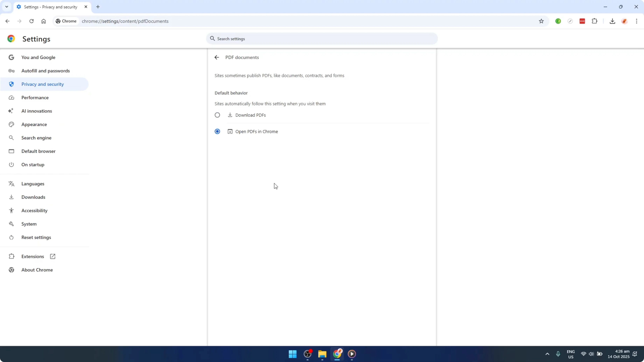Open Autofill and passwords section
The width and height of the screenshot is (644, 362).
[44, 71]
